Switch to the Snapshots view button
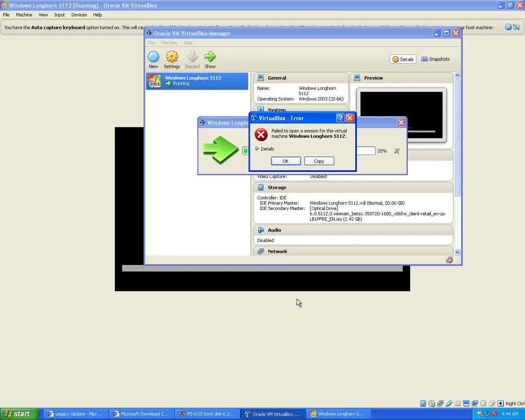Image resolution: width=525 pixels, height=420 pixels. coord(436,59)
